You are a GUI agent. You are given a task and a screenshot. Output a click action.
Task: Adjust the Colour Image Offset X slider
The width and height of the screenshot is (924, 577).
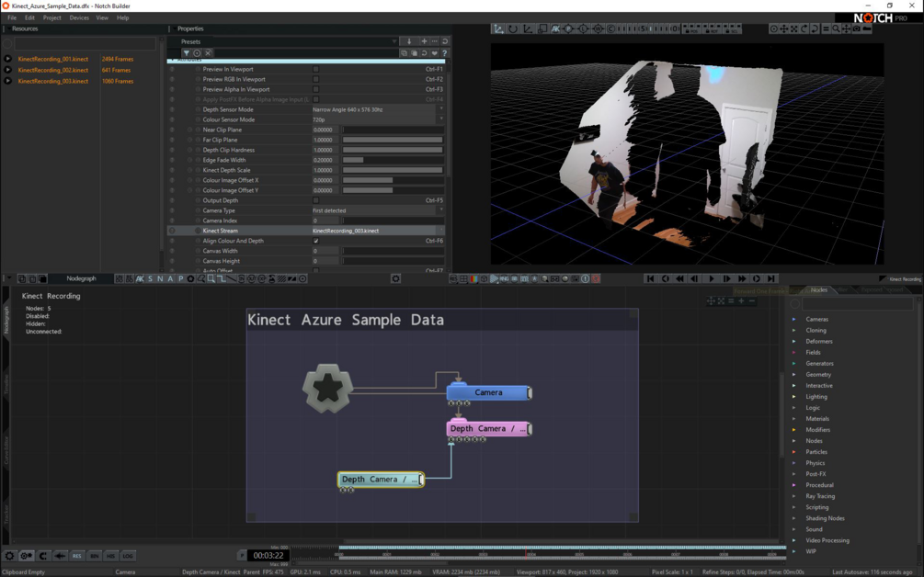click(x=393, y=180)
